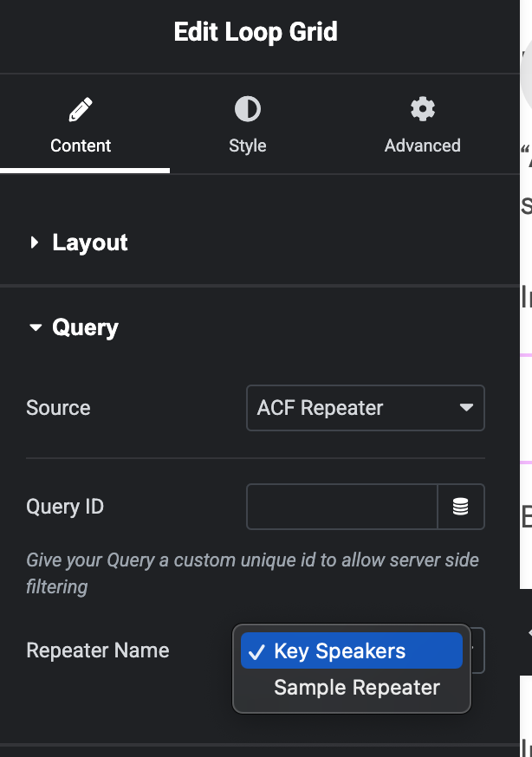Expand the Layout section
Screen dimensions: 532x757
[x=89, y=243]
